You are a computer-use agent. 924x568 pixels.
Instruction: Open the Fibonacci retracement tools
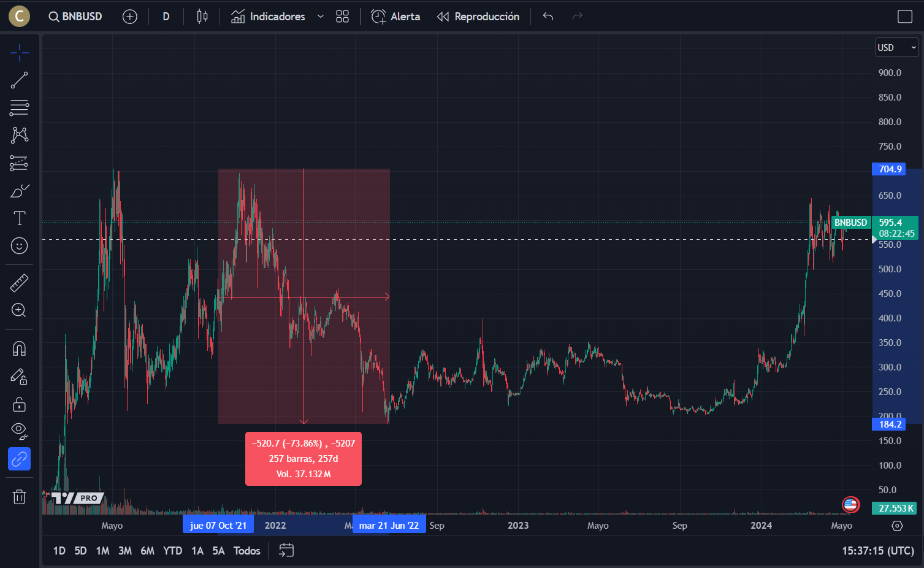(x=20, y=108)
